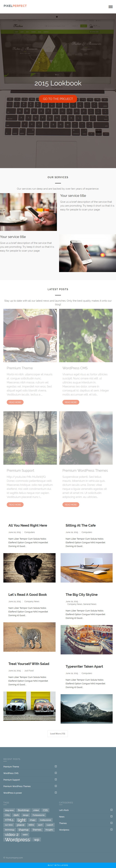Click square icon beside WordPress CMS recent post

click(x=56, y=773)
